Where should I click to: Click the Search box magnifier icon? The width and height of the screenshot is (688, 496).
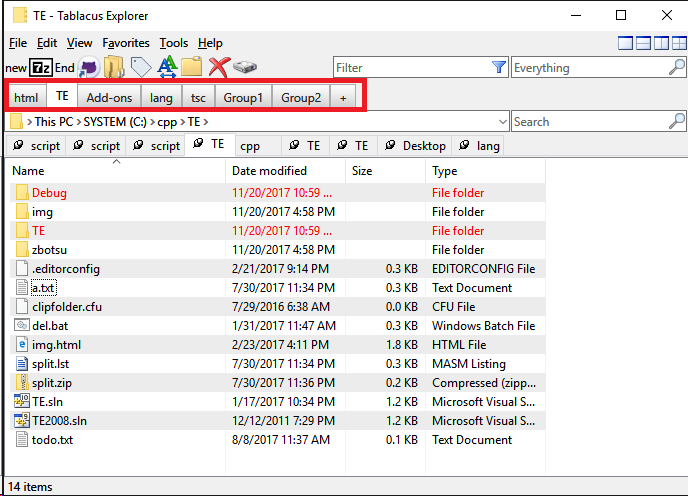coord(677,122)
